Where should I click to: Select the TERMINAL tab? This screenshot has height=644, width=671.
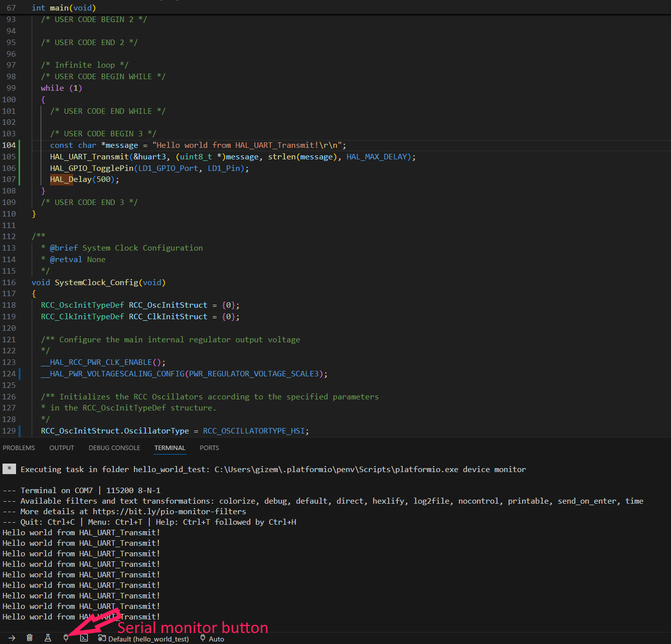(170, 448)
